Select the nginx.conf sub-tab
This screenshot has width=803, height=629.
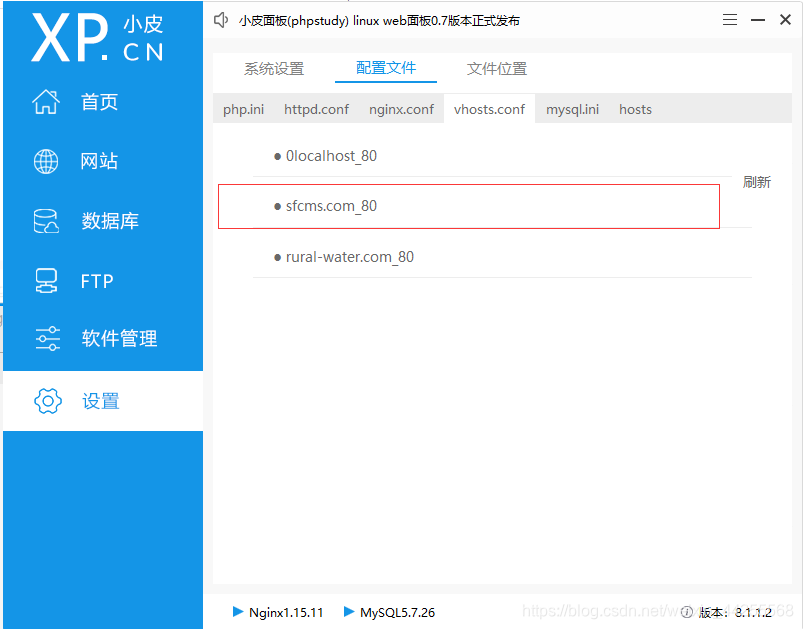pyautogui.click(x=401, y=109)
